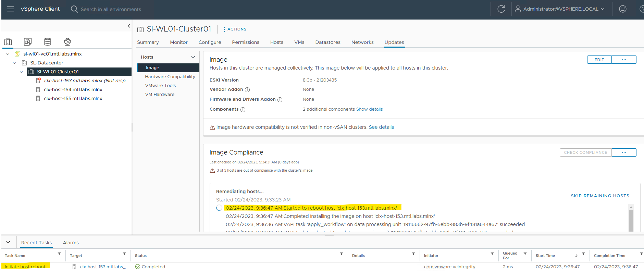The height and width of the screenshot is (271, 644).
Task: Open the hamburger navigation menu
Action: click(x=11, y=9)
